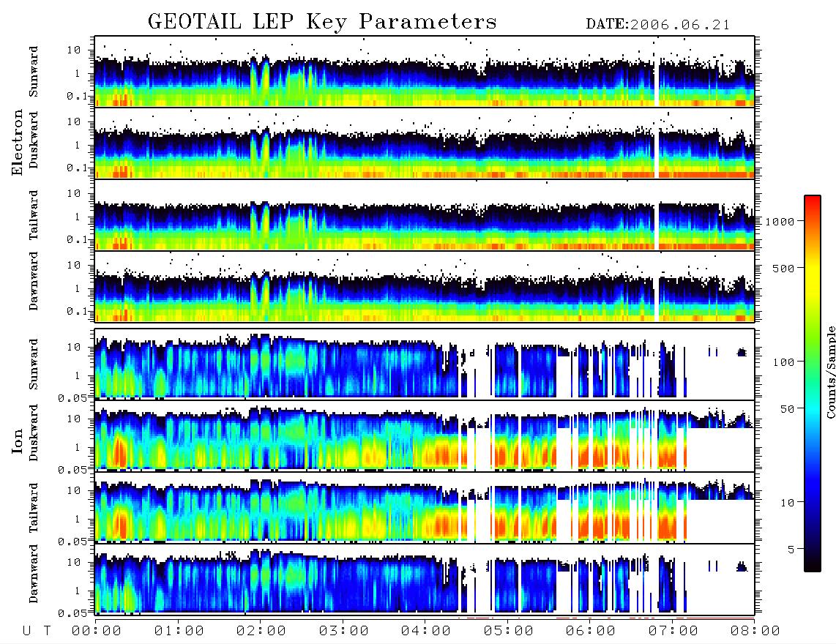Click the 0.05 tick on Ion Dawnward axis
836x644 pixels.
click(x=72, y=613)
